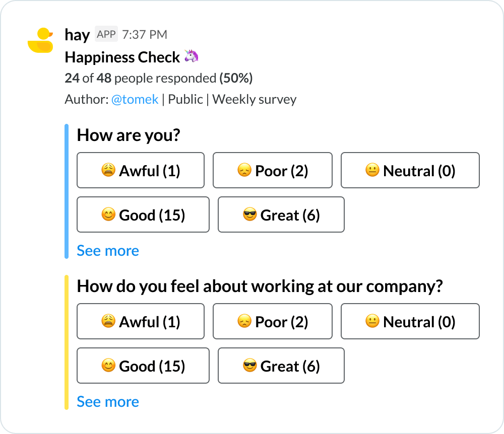Vote Neutral under How are you?
This screenshot has width=504, height=434.
(410, 170)
